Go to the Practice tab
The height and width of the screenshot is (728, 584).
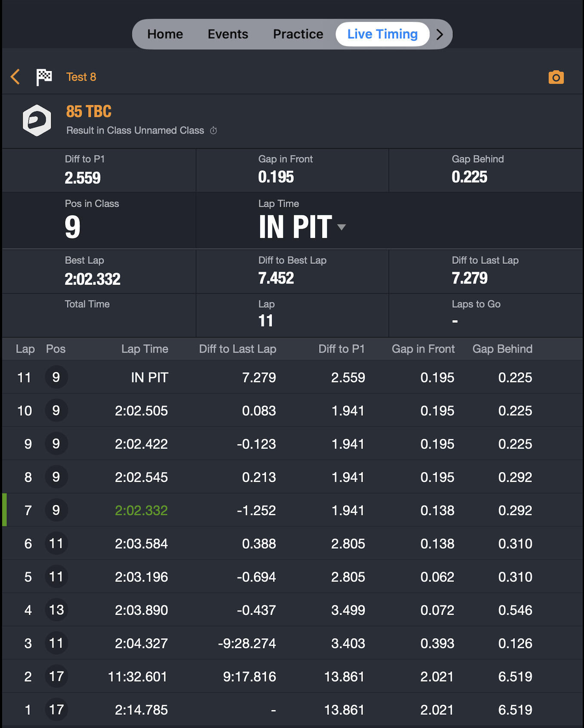tap(298, 34)
